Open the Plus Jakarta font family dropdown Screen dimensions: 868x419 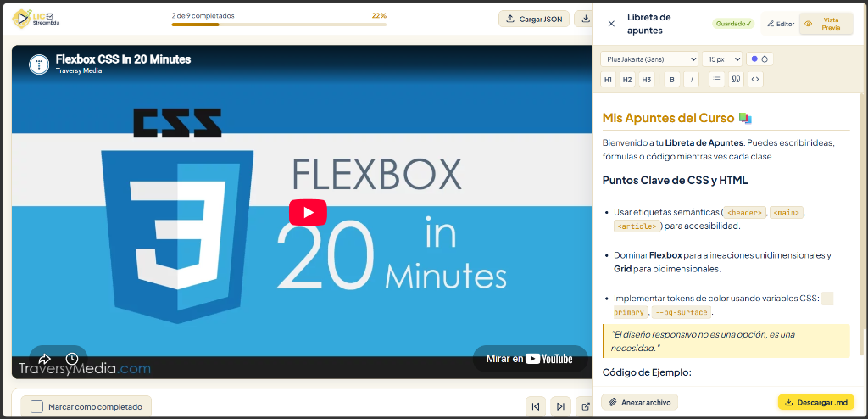[649, 59]
